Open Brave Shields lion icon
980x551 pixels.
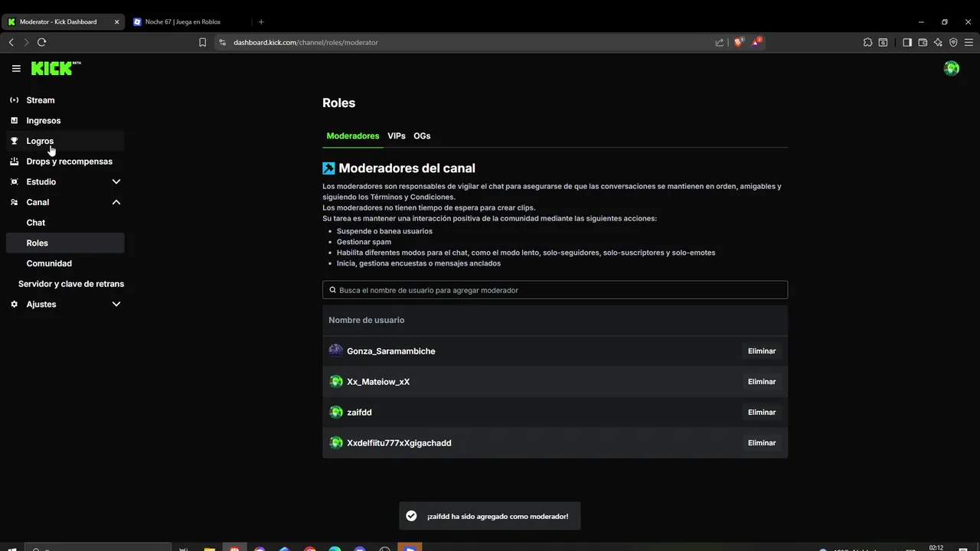pyautogui.click(x=738, y=42)
